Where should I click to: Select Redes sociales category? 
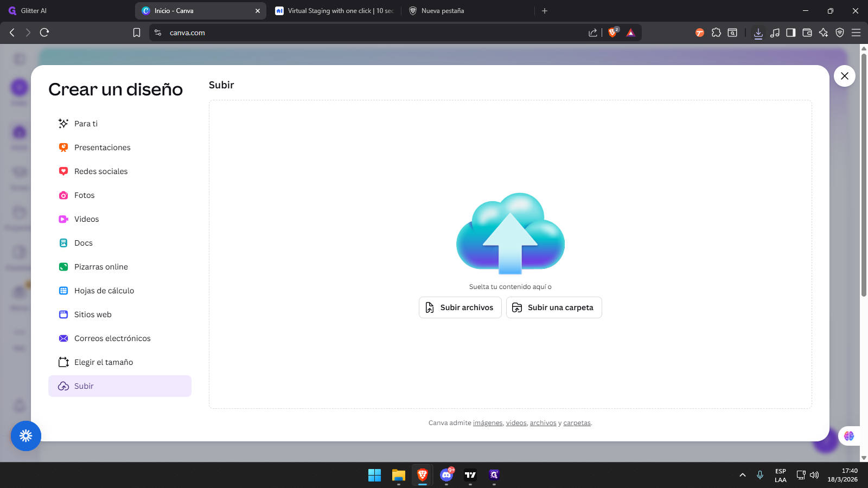click(101, 171)
